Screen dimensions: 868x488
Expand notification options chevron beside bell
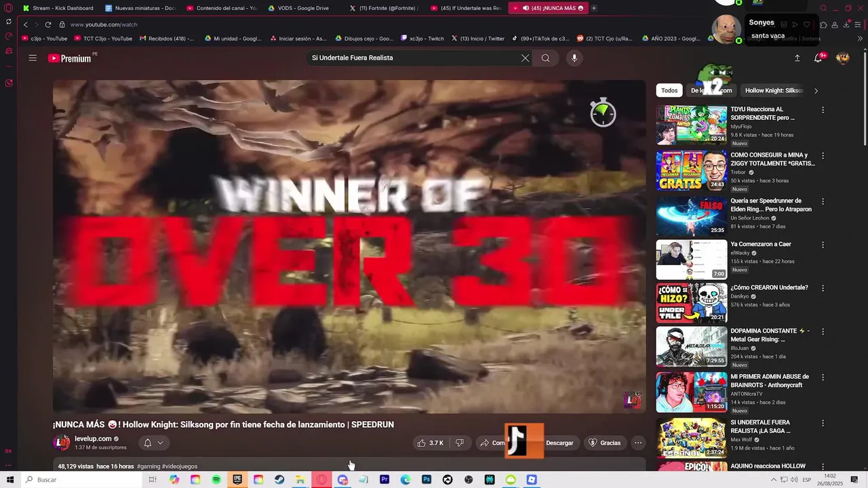coord(161,443)
